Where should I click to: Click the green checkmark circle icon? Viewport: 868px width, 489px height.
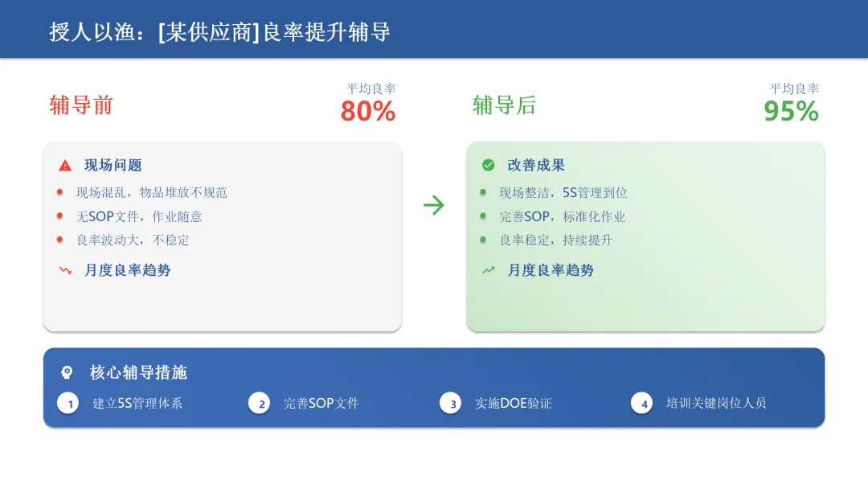point(488,165)
